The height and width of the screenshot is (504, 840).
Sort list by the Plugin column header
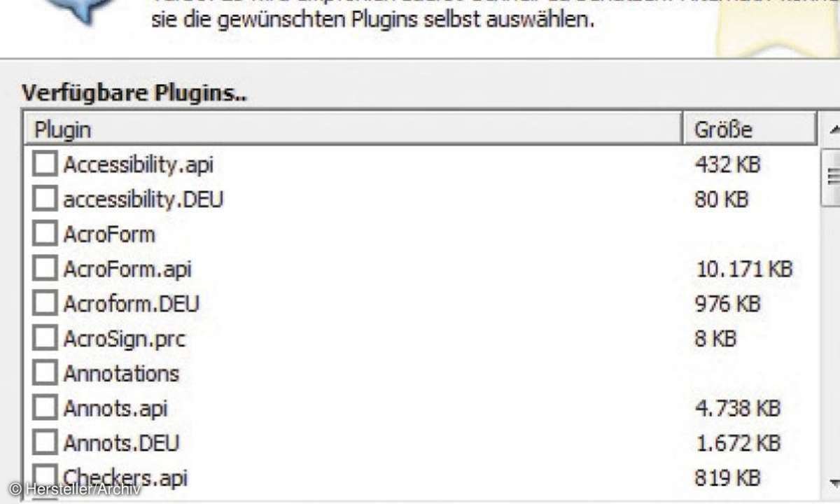350,129
